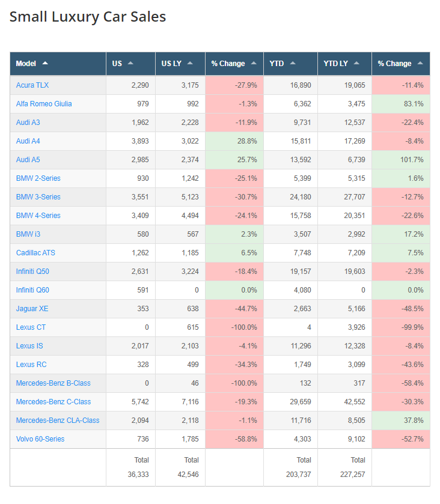This screenshot has width=440, height=504.
Task: Sort by US LY column arrow
Action: [190, 63]
